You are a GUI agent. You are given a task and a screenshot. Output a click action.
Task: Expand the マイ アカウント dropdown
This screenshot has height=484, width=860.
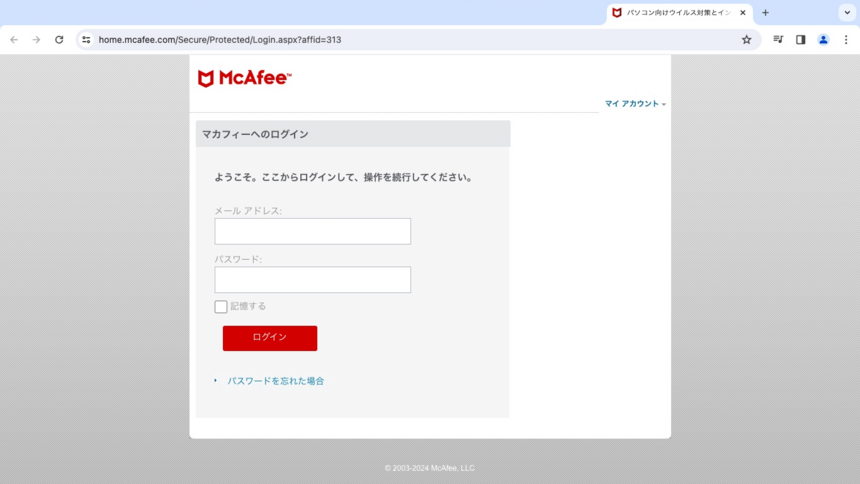coord(635,104)
